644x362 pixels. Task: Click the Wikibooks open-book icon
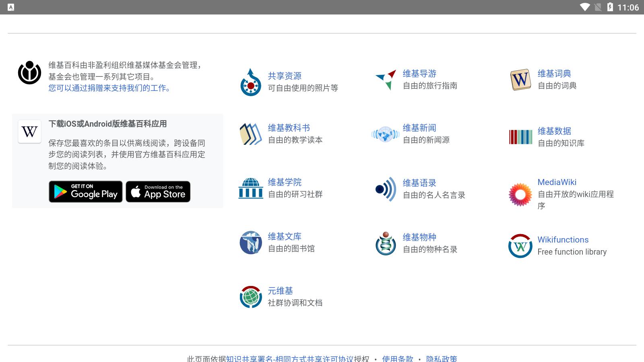point(250,134)
